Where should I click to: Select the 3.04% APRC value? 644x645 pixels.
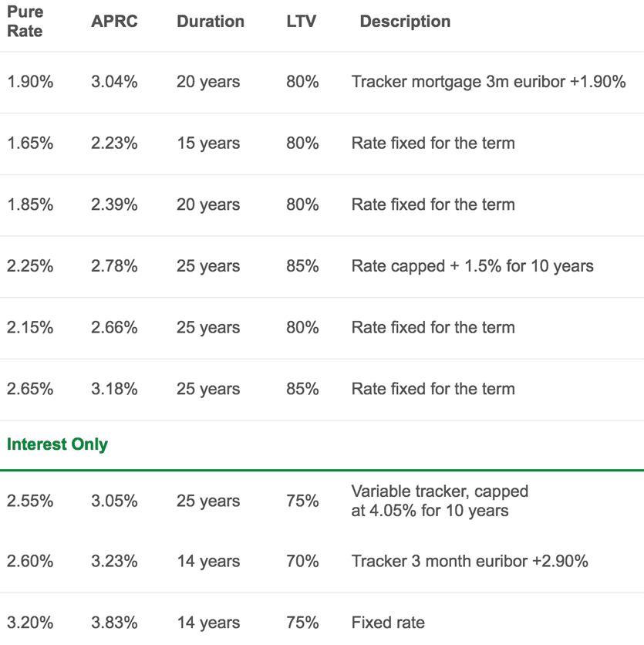pyautogui.click(x=114, y=82)
